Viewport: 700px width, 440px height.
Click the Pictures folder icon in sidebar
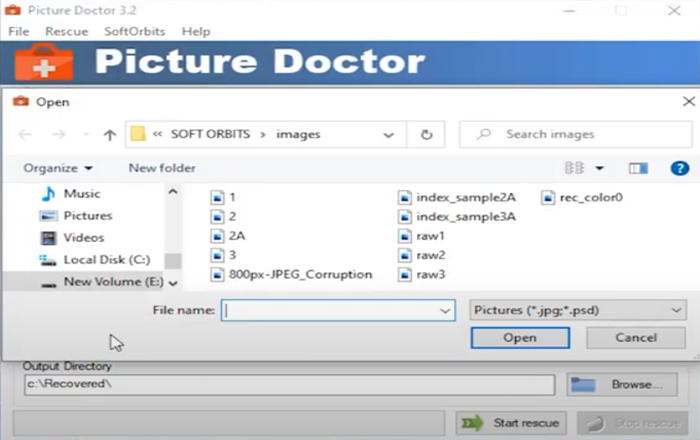click(48, 216)
